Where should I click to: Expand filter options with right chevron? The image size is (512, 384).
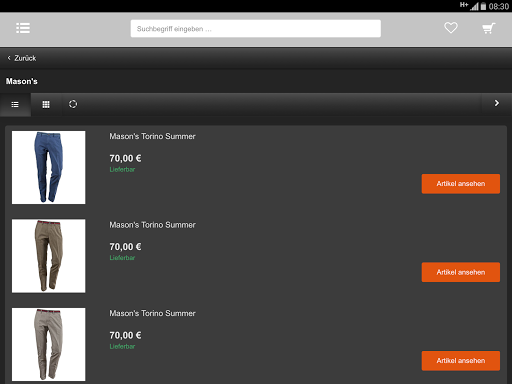(x=497, y=103)
